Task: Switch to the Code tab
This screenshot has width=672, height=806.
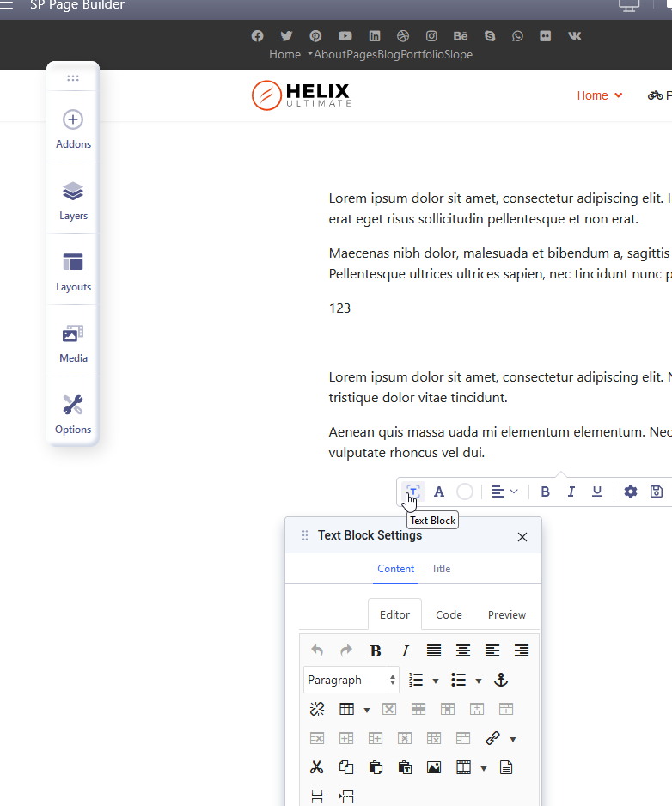Action: pos(449,614)
